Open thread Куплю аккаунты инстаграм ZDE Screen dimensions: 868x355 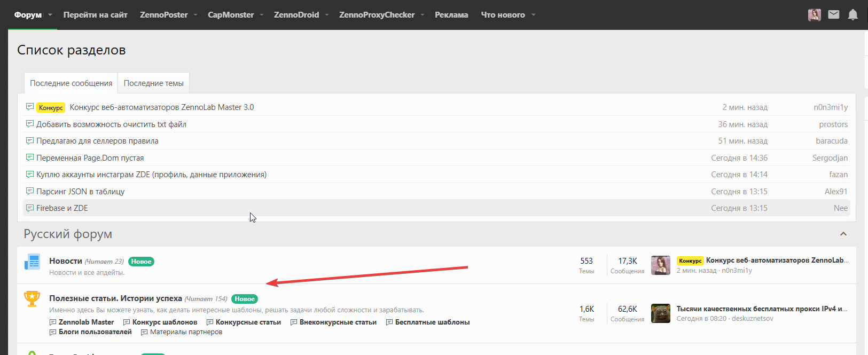[x=151, y=175]
